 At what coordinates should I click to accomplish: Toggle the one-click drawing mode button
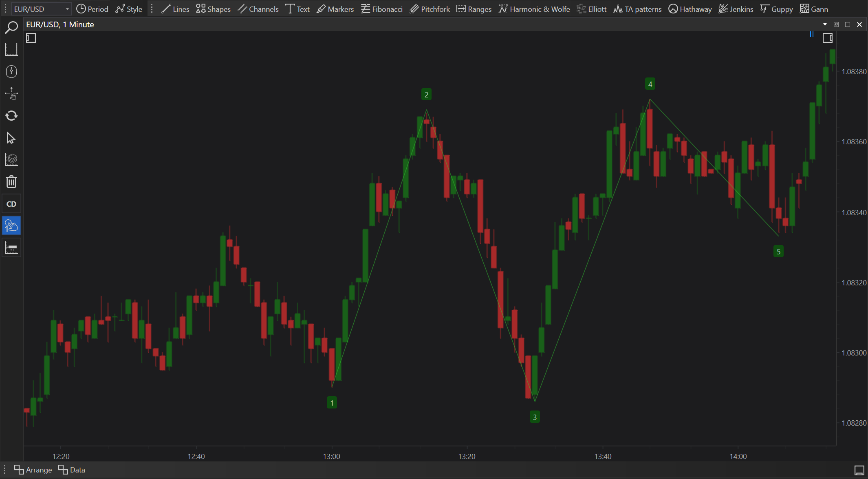coord(11,225)
